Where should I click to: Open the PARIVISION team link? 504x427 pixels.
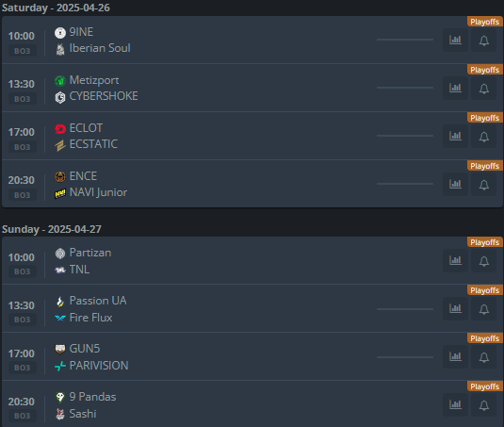[99, 366]
